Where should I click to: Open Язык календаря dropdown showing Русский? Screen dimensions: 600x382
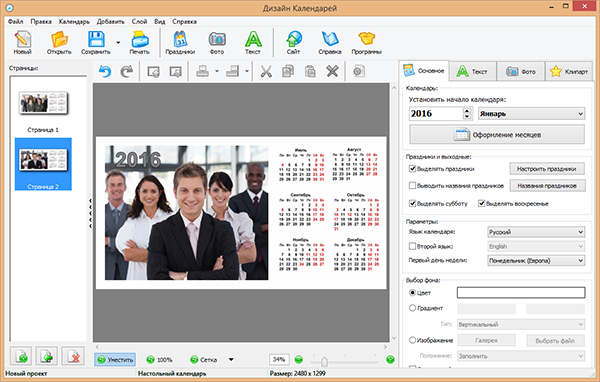pyautogui.click(x=536, y=232)
